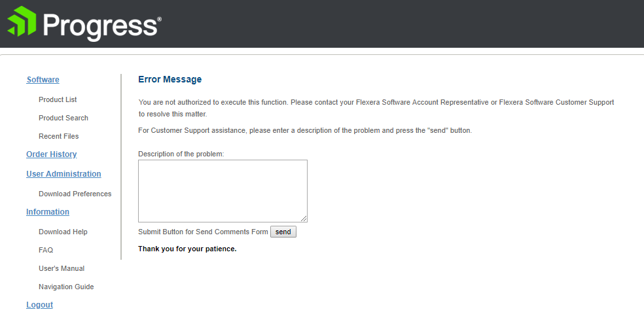Select Download Preferences

point(75,194)
